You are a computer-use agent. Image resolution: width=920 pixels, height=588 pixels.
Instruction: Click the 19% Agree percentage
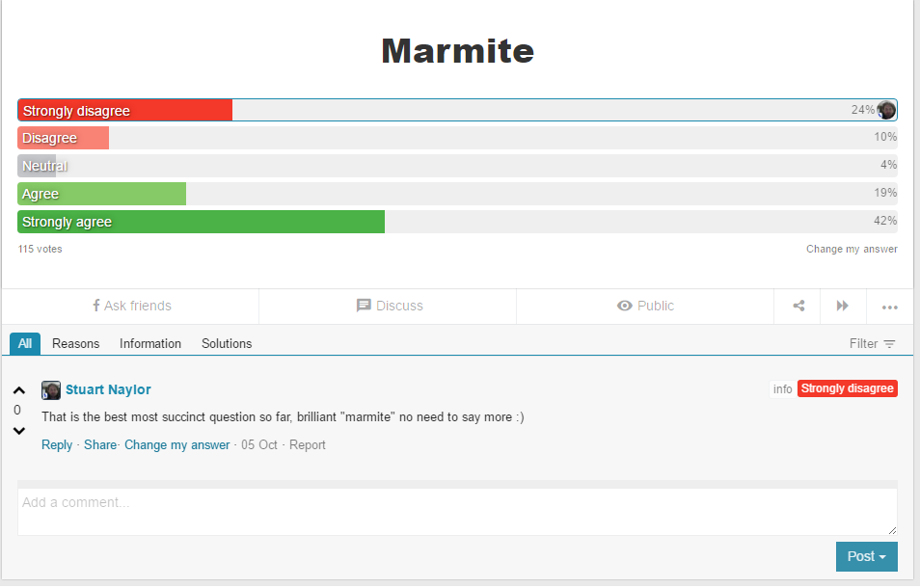[884, 193]
